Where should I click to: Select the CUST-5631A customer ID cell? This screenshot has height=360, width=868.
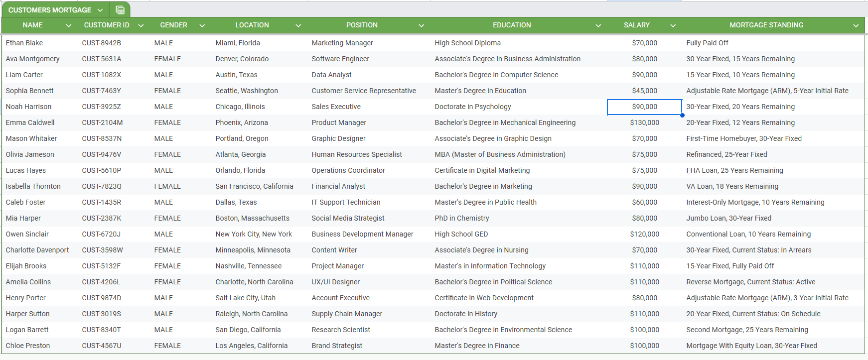tap(102, 59)
